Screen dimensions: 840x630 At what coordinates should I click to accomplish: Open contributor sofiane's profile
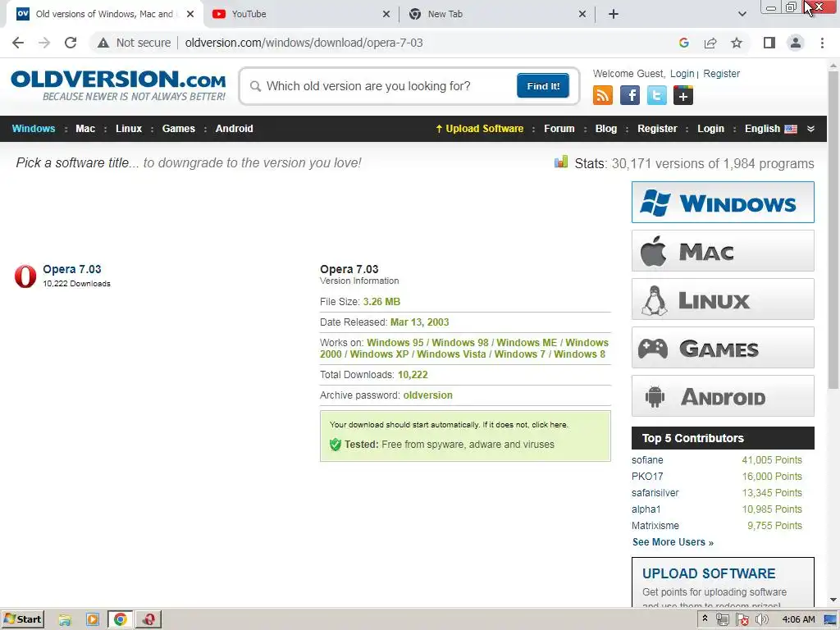[647, 460]
